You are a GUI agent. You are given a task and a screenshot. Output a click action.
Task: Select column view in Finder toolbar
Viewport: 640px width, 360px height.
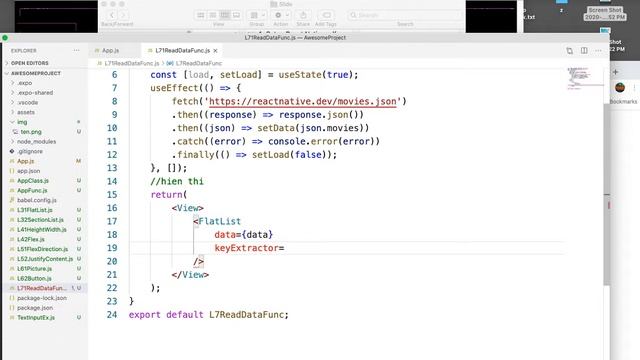tap(224, 15)
